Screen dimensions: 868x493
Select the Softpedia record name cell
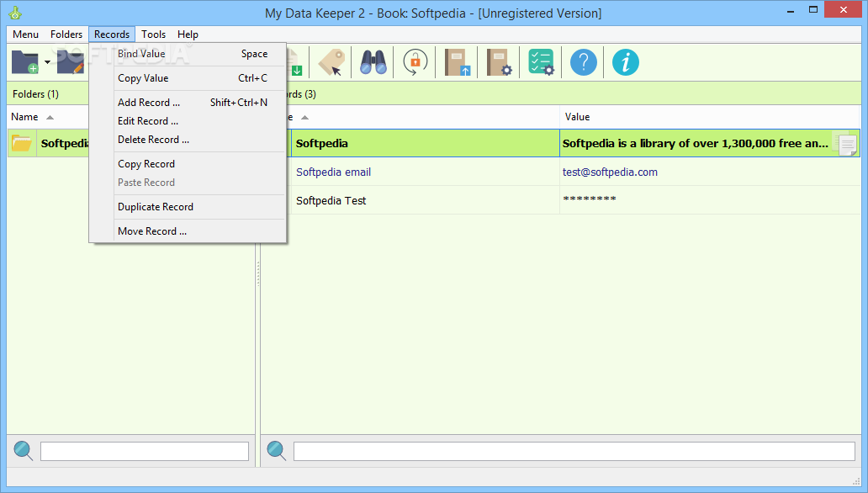coord(425,144)
